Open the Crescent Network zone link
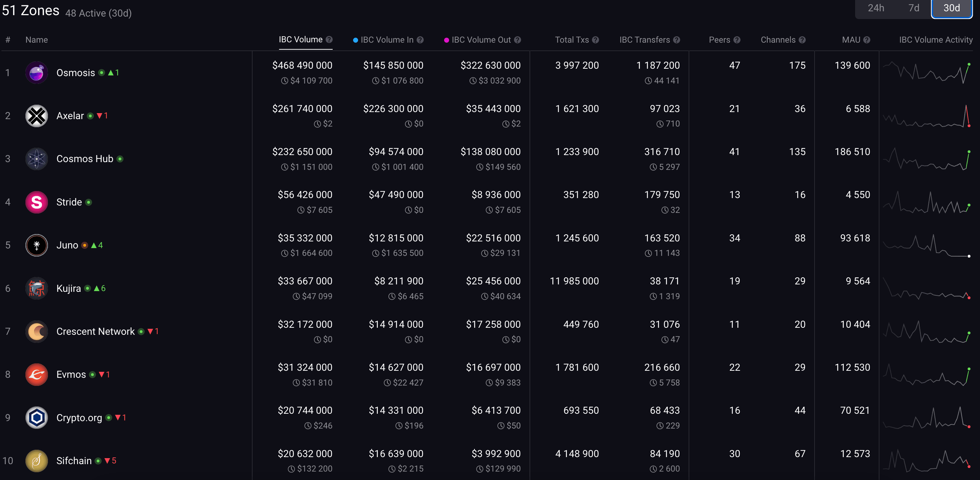Viewport: 980px width, 480px height. tap(96, 331)
